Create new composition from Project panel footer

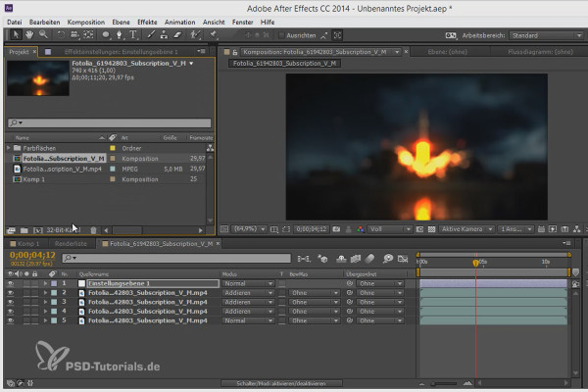[x=37, y=230]
